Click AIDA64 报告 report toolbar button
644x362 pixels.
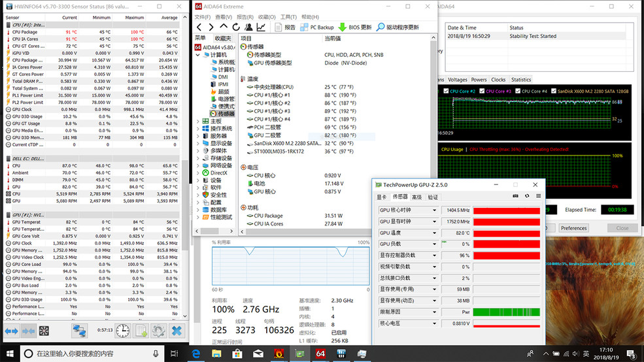[x=285, y=27]
